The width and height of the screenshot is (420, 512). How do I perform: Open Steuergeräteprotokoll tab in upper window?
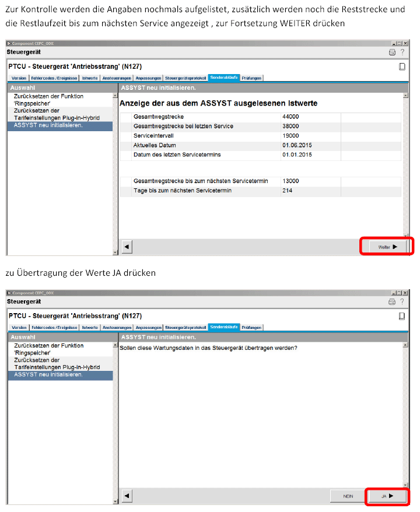click(x=185, y=78)
